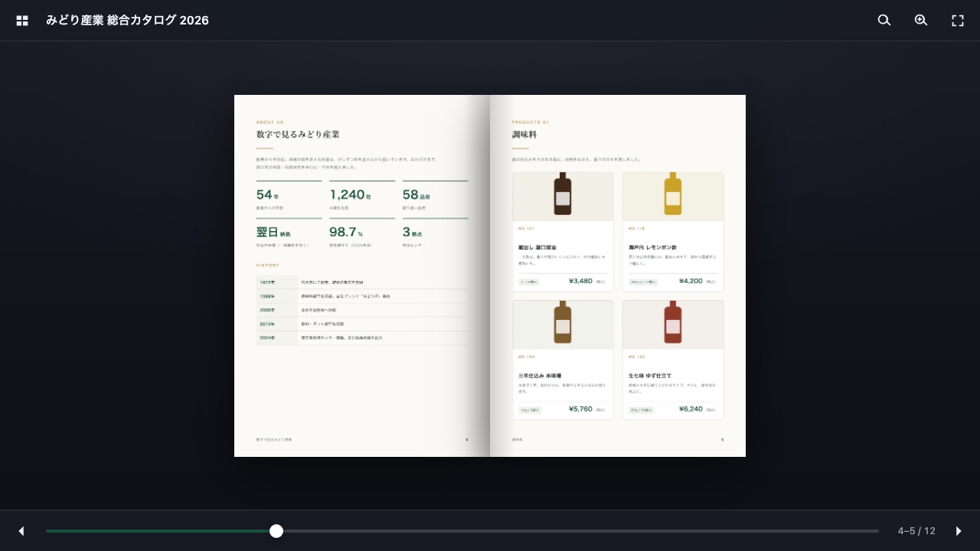Viewport: 980px width, 551px height.
Task: Click the 調味料 page heading
Action: 524,135
